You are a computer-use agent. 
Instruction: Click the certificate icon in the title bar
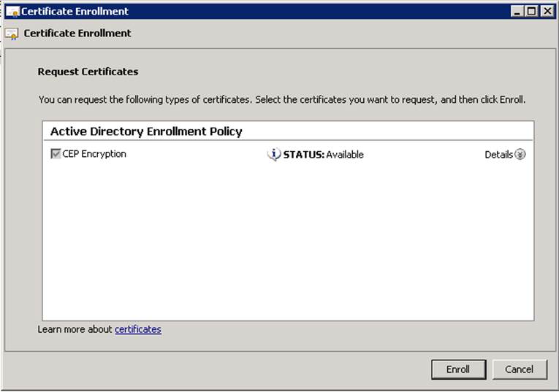(12, 12)
